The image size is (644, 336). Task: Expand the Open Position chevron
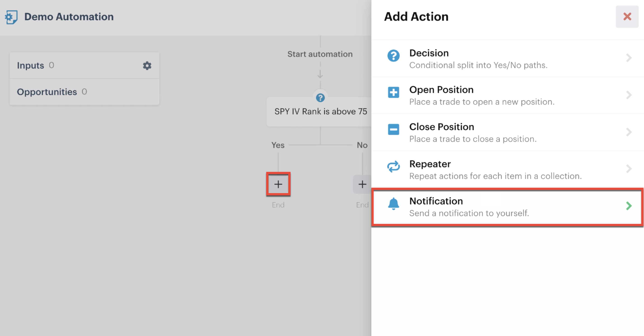tap(629, 95)
